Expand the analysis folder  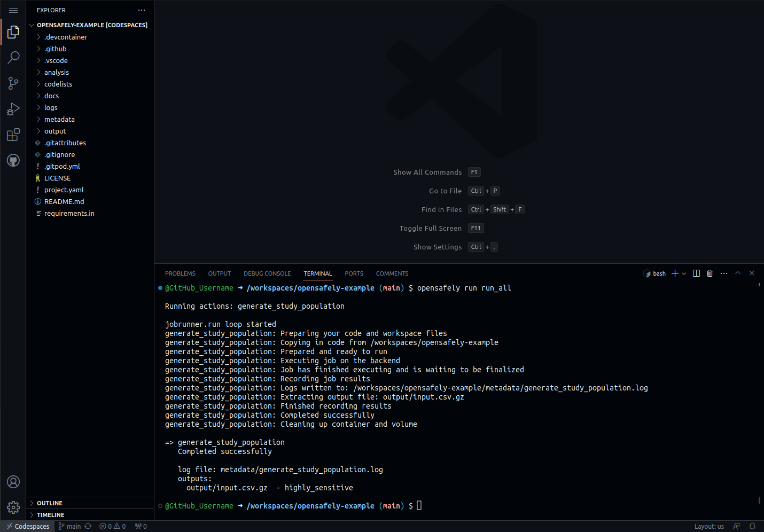[x=57, y=72]
